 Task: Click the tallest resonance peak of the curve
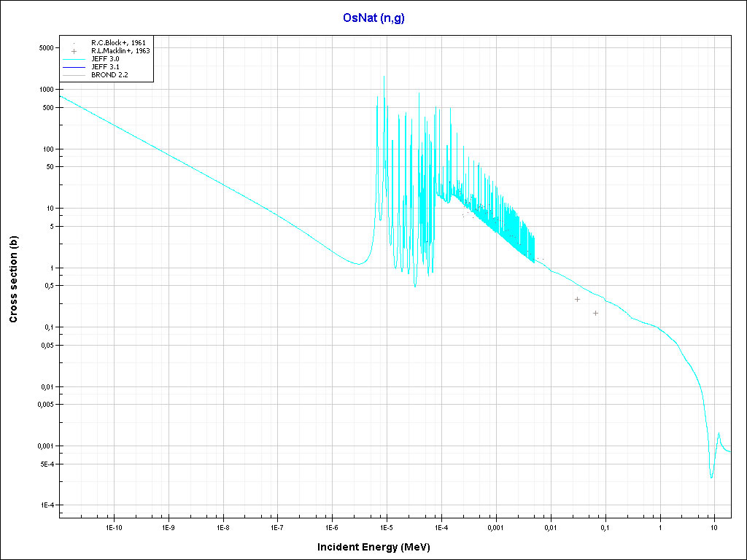pos(384,77)
